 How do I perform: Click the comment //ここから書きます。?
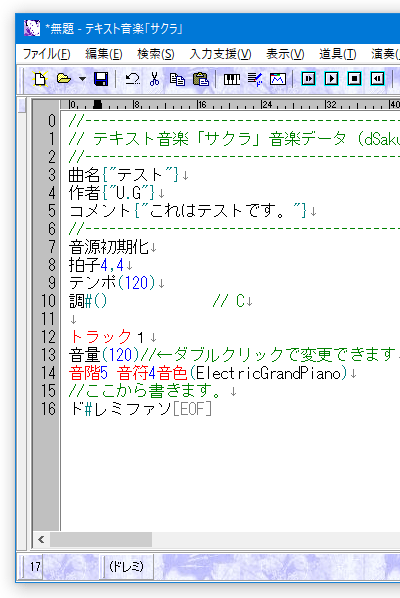tap(145, 391)
